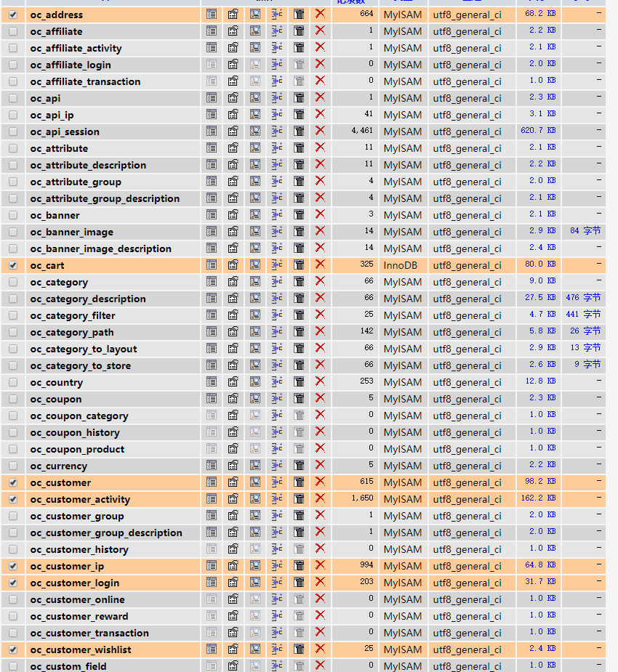This screenshot has height=672, width=618.
Task: Select the Empty (trash) icon for oc_api
Action: (x=299, y=98)
